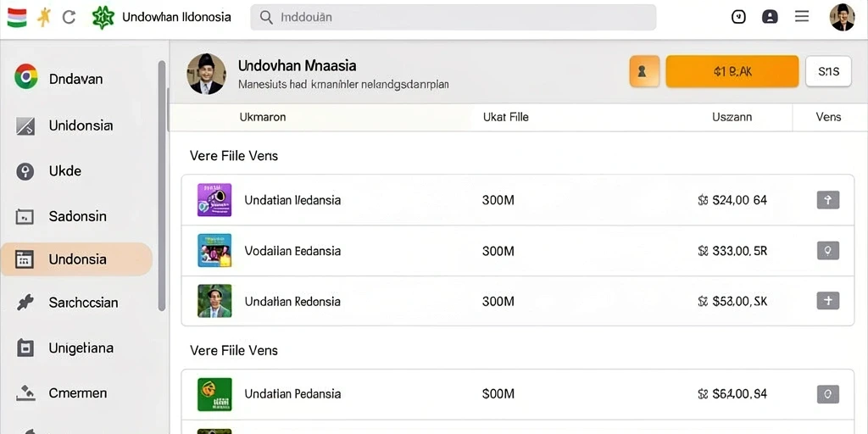Click the green star logo icon

coord(103,17)
